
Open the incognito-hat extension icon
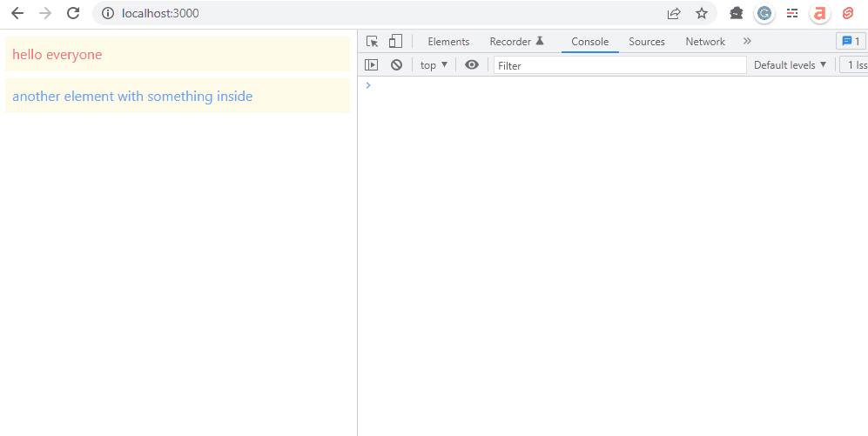tap(737, 13)
